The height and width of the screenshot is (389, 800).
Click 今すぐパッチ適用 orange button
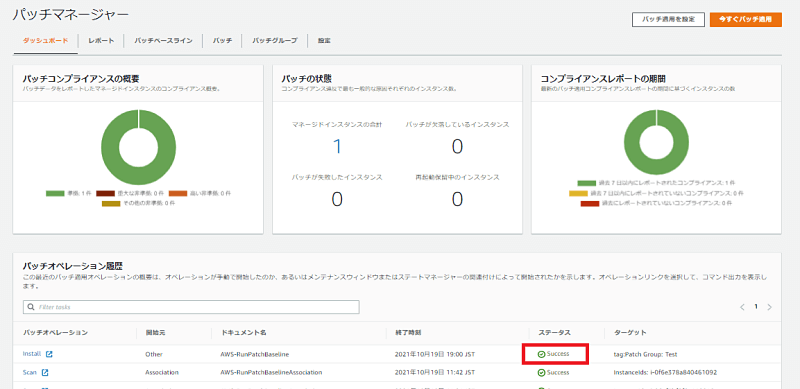[745, 19]
